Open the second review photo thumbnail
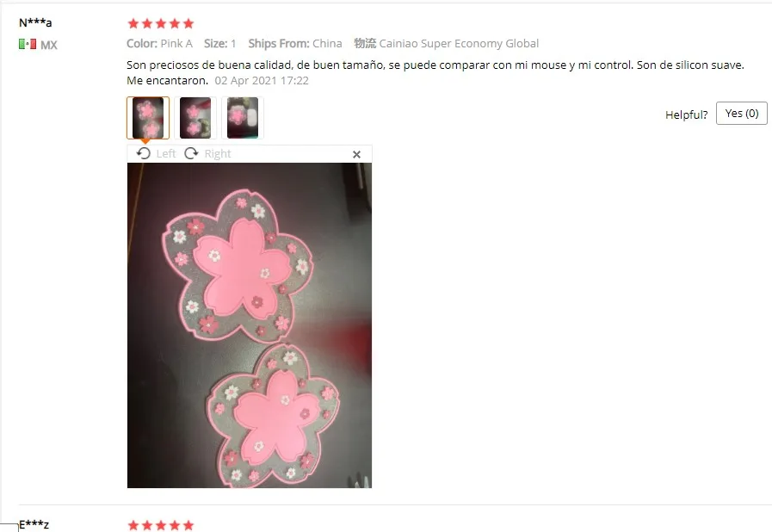This screenshot has width=772, height=532. coord(195,118)
